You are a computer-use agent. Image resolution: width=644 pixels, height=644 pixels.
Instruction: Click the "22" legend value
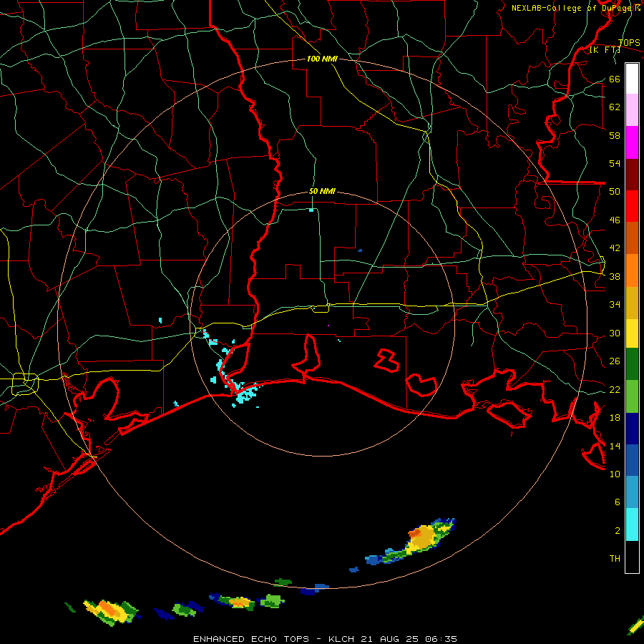615,390
